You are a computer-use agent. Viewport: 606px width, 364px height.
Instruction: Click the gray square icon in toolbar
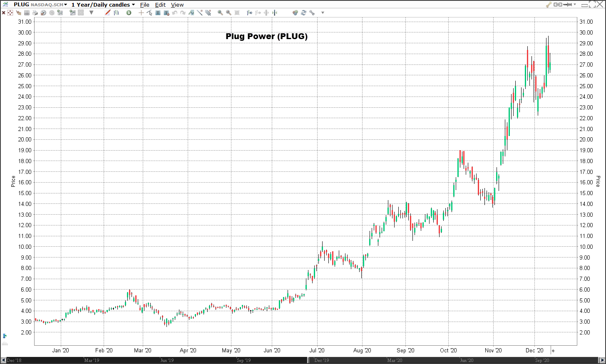tap(81, 13)
